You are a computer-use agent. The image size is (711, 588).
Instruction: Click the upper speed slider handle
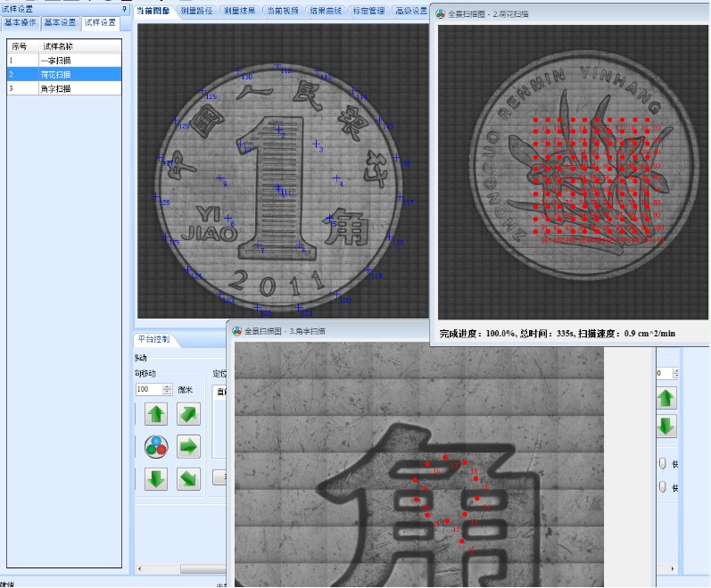[x=661, y=463]
